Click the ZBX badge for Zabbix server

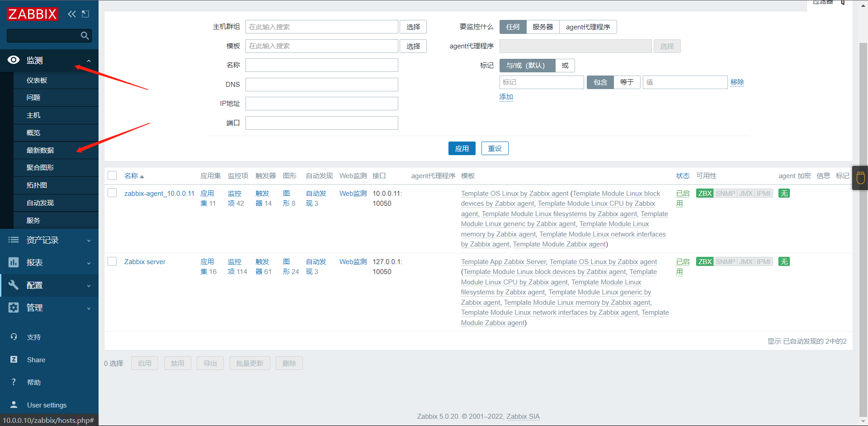tap(705, 261)
